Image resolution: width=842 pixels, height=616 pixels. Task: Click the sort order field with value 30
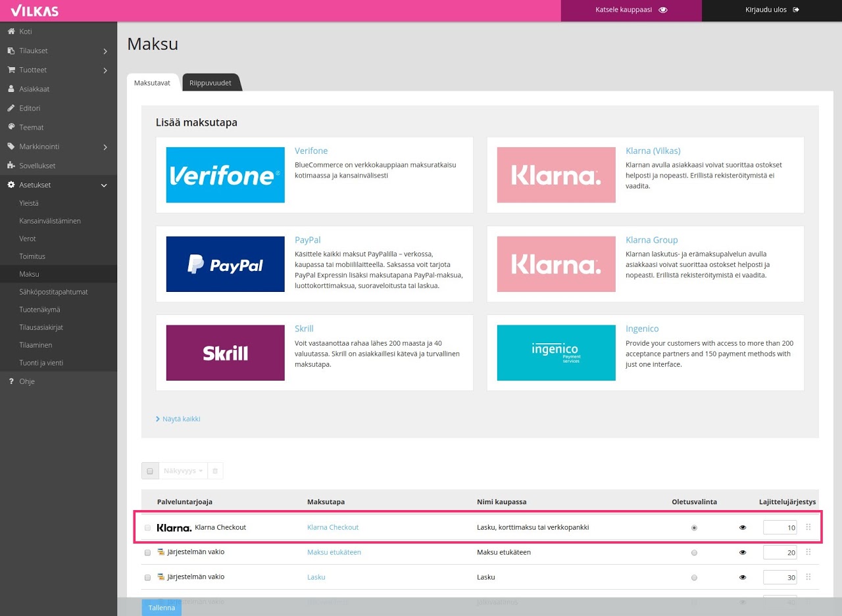click(x=780, y=577)
